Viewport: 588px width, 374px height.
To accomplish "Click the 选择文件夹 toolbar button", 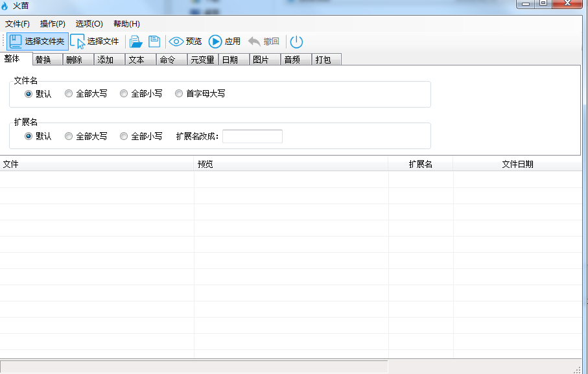I will coord(38,41).
